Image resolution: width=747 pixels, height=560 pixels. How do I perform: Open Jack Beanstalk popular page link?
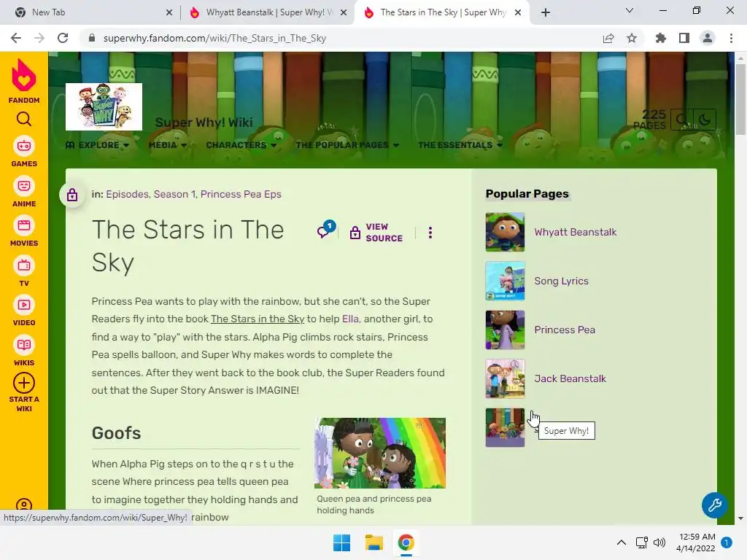(570, 378)
